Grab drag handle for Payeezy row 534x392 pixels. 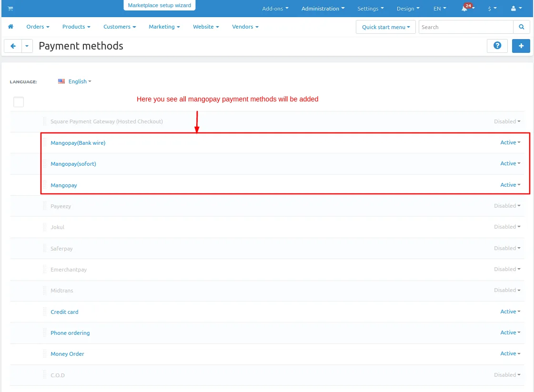pos(45,206)
